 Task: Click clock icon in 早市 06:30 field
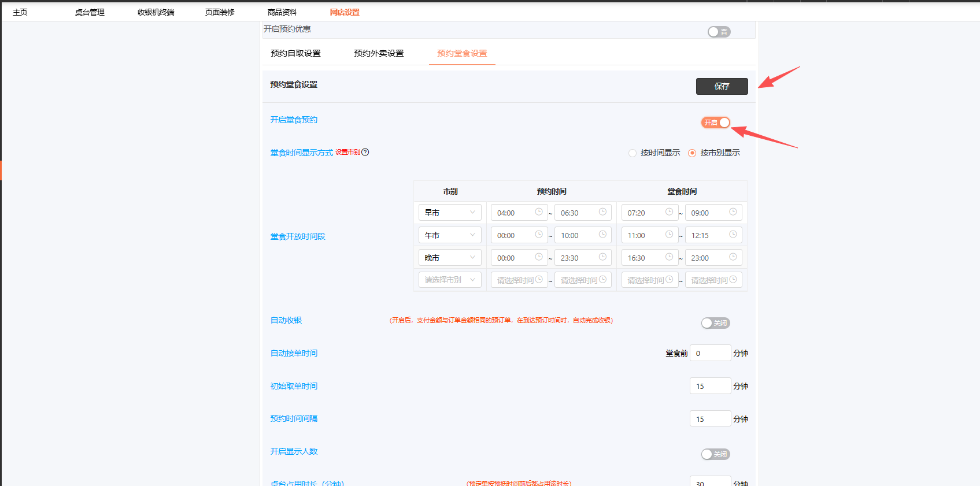pyautogui.click(x=602, y=212)
